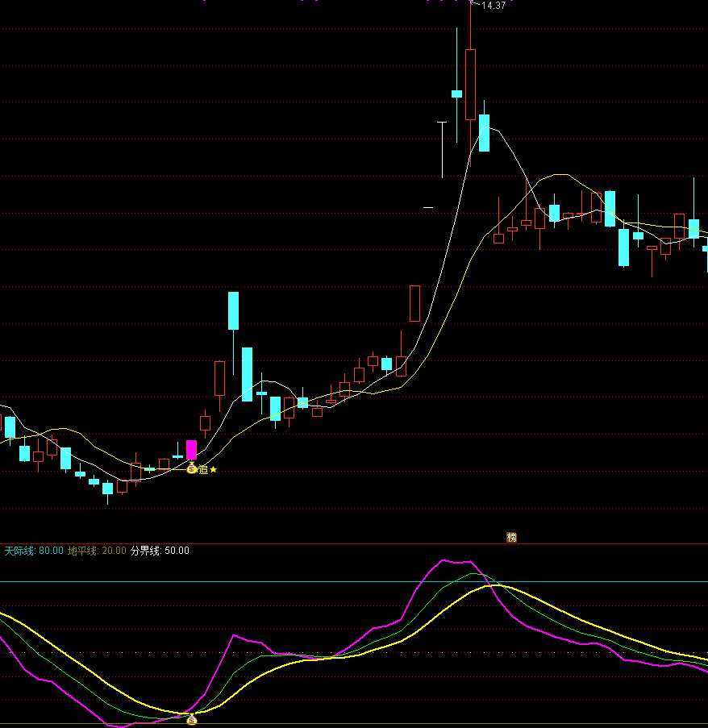Click the money bag icon in the indicator panel
The width and height of the screenshot is (708, 728).
click(192, 719)
